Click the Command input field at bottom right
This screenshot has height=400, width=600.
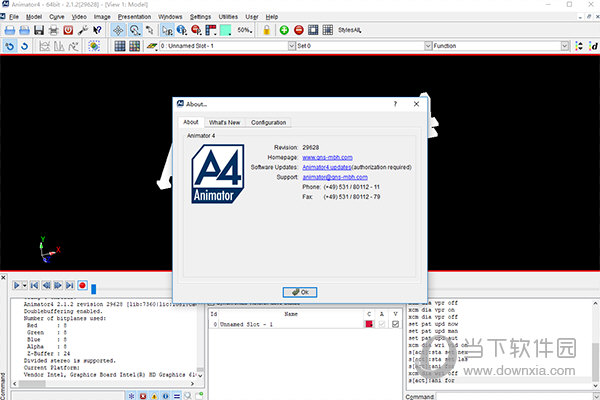point(514,397)
